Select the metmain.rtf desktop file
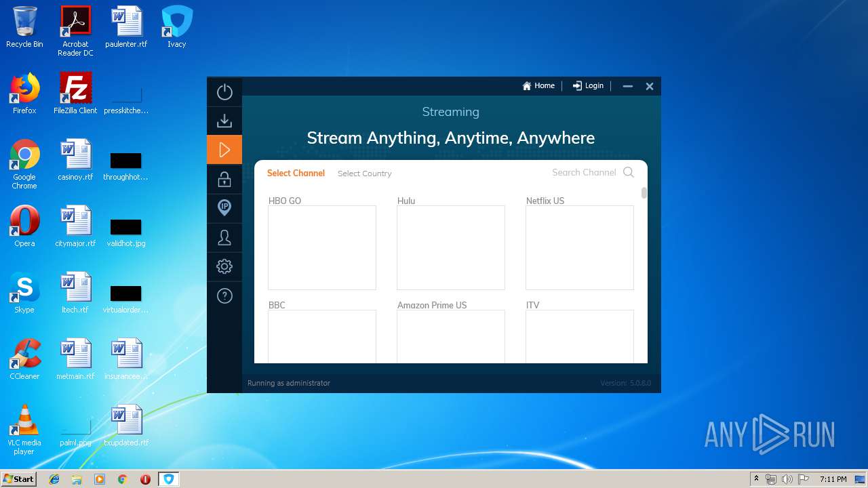 pyautogui.click(x=75, y=360)
